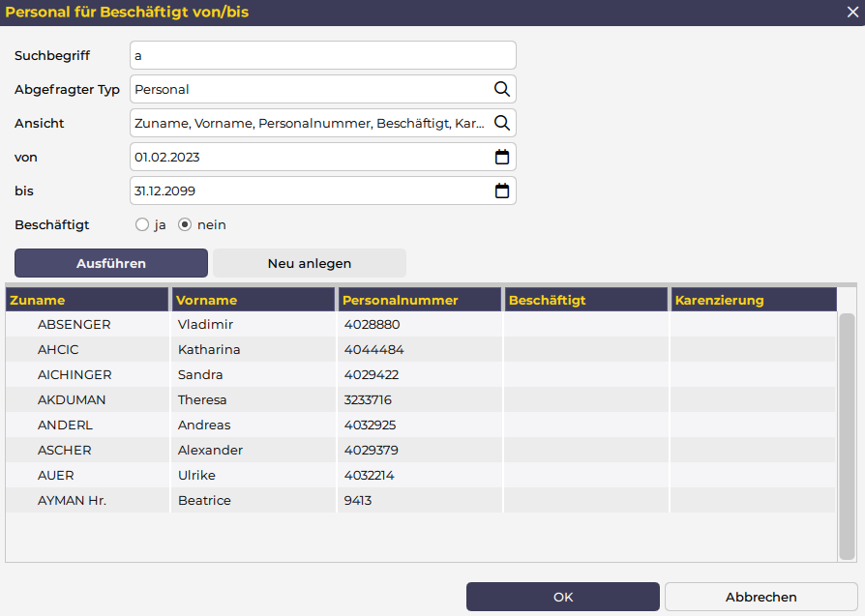Click the results list vertical scrollbar
Viewport: 865px width, 616px height.
click(847, 435)
